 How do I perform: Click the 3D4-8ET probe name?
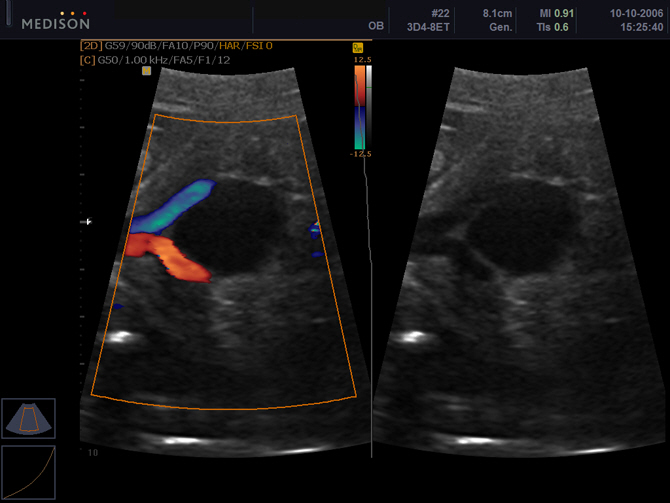[428, 27]
